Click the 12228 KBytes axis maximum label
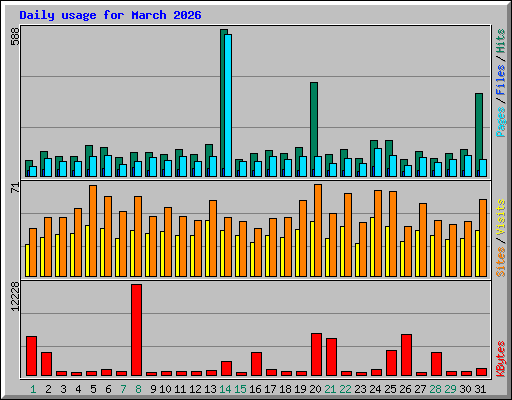 coord(15,297)
